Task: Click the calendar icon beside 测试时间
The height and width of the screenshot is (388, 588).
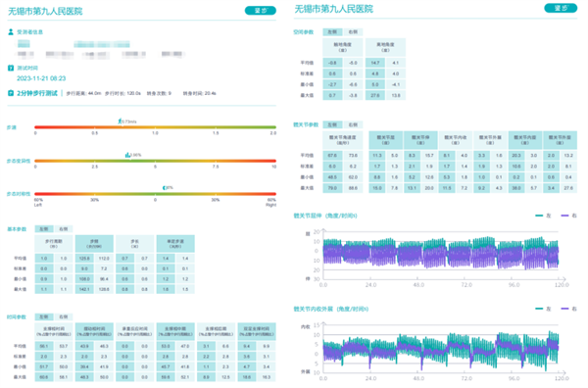Action: [11, 68]
